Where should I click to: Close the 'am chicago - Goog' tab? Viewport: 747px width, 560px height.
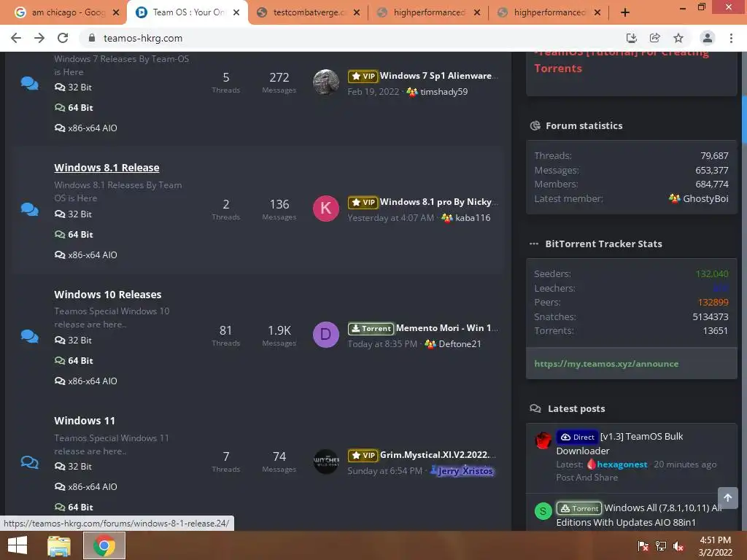(x=116, y=12)
